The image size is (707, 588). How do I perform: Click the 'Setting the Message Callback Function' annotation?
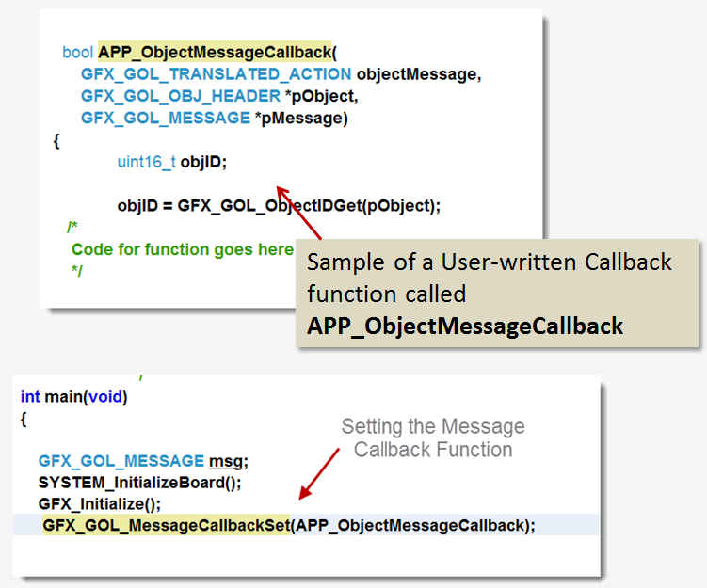pyautogui.click(x=432, y=438)
